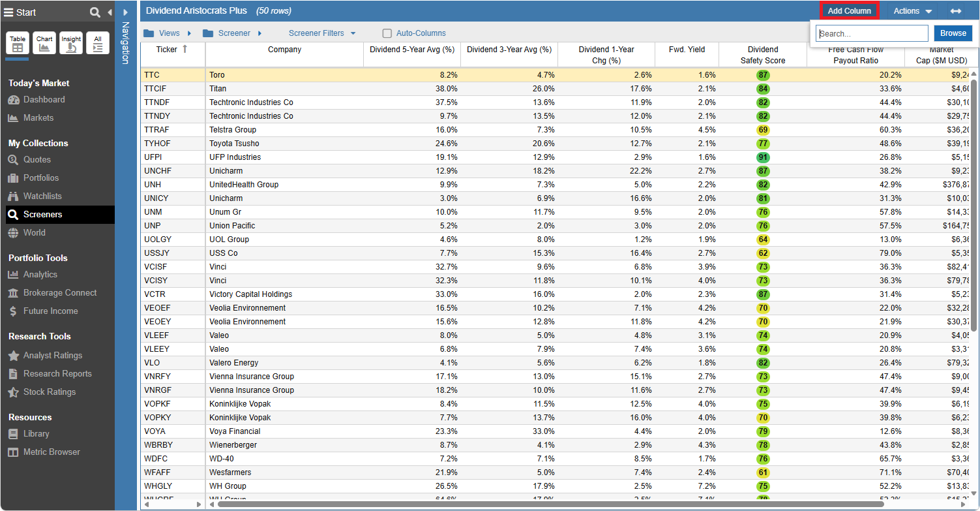Open the Start hamburger menu
Image resolution: width=980 pixels, height=511 pixels.
tap(8, 12)
